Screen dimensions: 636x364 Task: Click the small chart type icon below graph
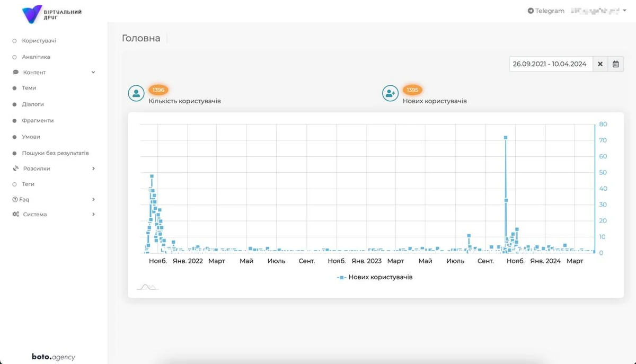coord(147,287)
